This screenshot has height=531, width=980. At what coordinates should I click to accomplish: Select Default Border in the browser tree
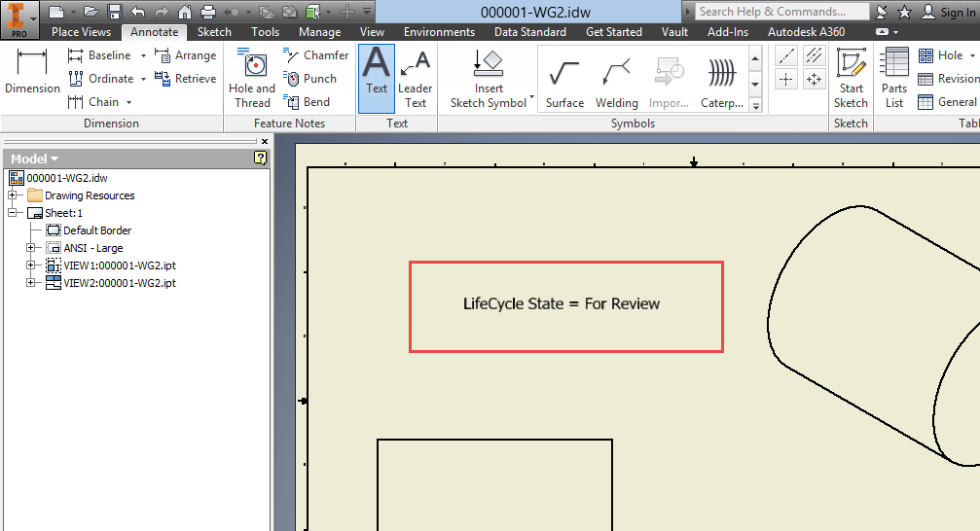[x=97, y=230]
